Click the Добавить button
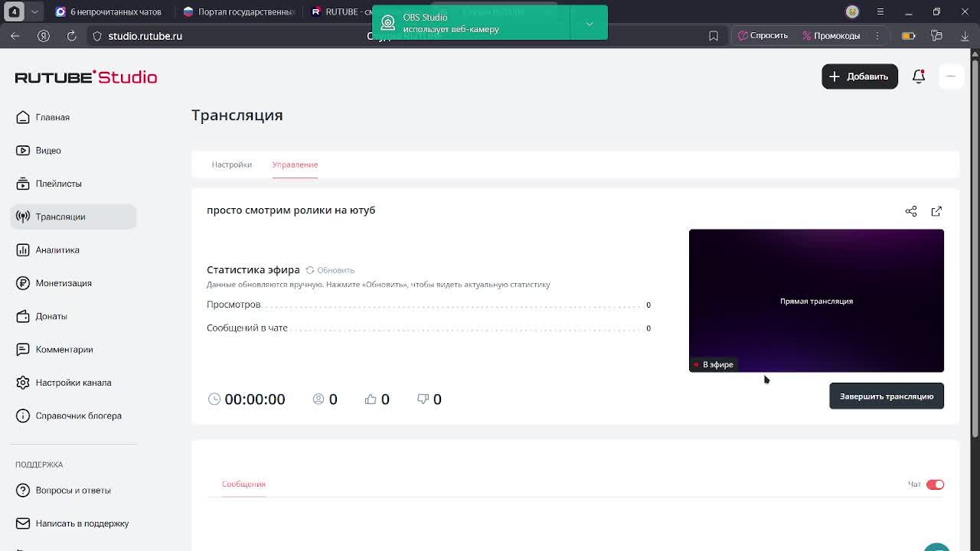 860,77
